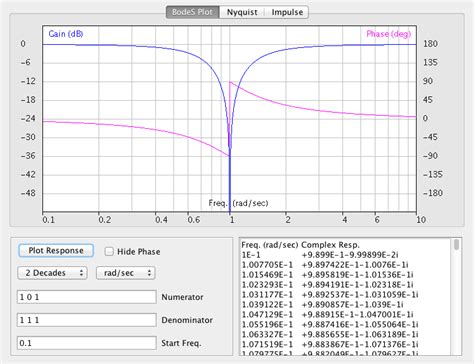
Task: Click the rad/sec dropdown stepper arrows
Action: pyautogui.click(x=149, y=273)
